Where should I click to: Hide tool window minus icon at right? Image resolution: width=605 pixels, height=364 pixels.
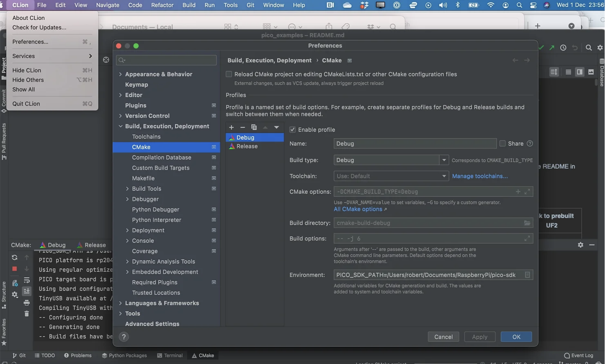[x=592, y=245]
